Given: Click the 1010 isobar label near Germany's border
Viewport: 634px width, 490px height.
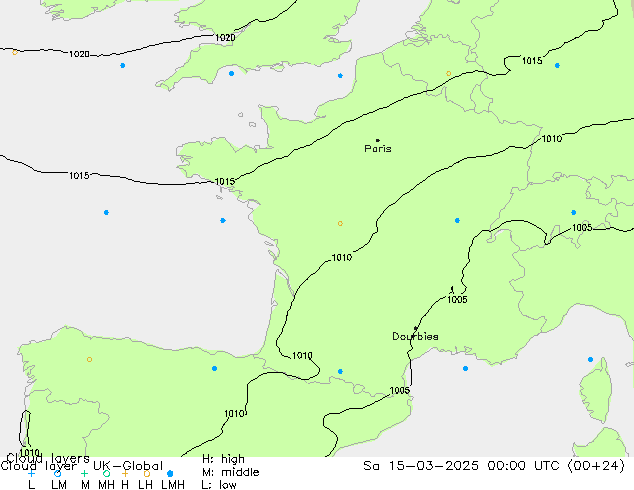Looking at the screenshot, I should 552,139.
